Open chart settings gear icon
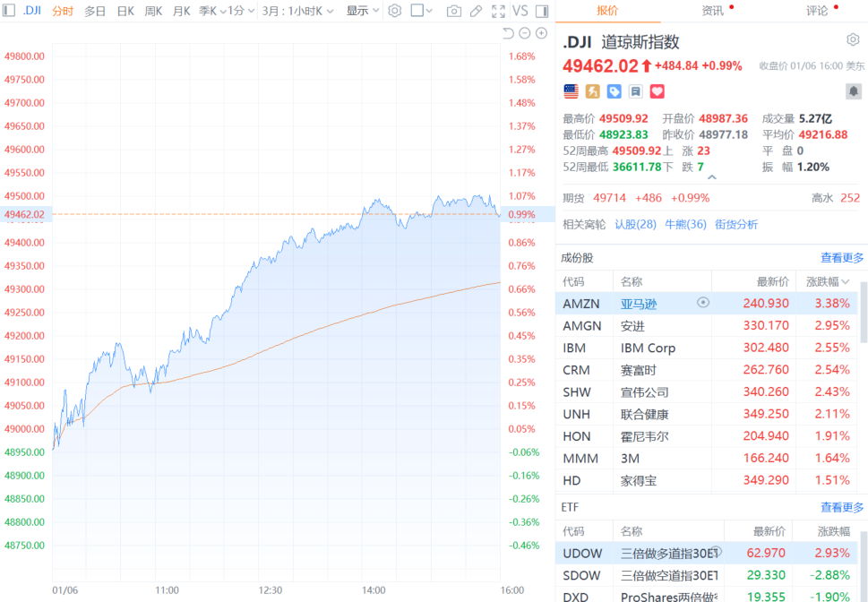The width and height of the screenshot is (868, 602). coord(395,11)
